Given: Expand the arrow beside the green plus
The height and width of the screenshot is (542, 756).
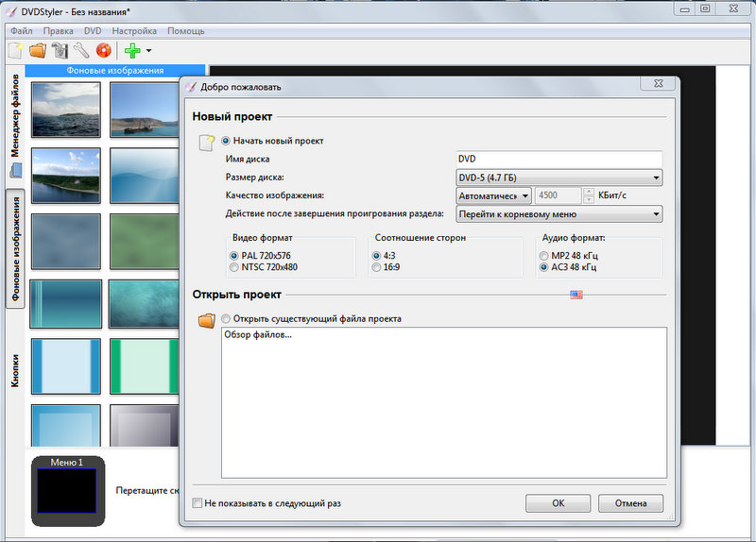Looking at the screenshot, I should pos(148,51).
